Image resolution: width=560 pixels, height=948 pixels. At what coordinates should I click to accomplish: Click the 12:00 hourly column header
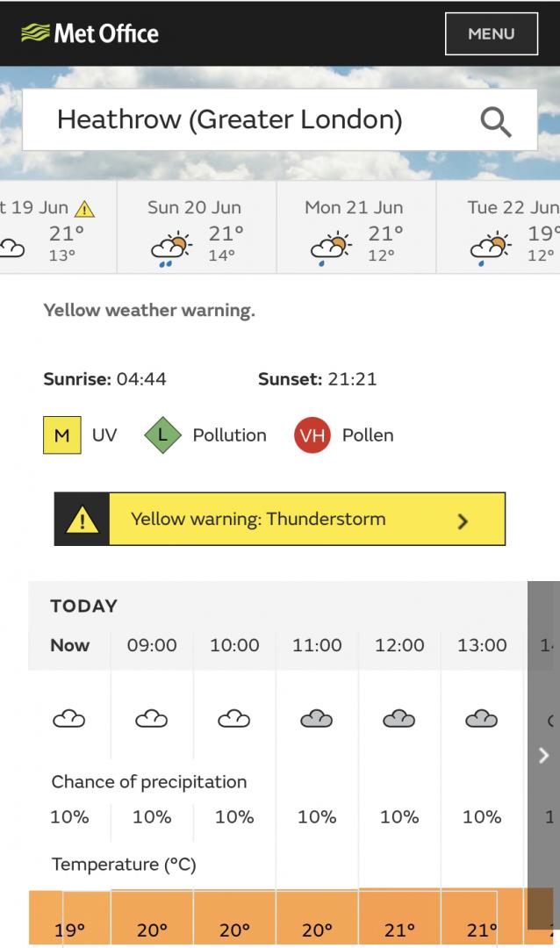[399, 645]
